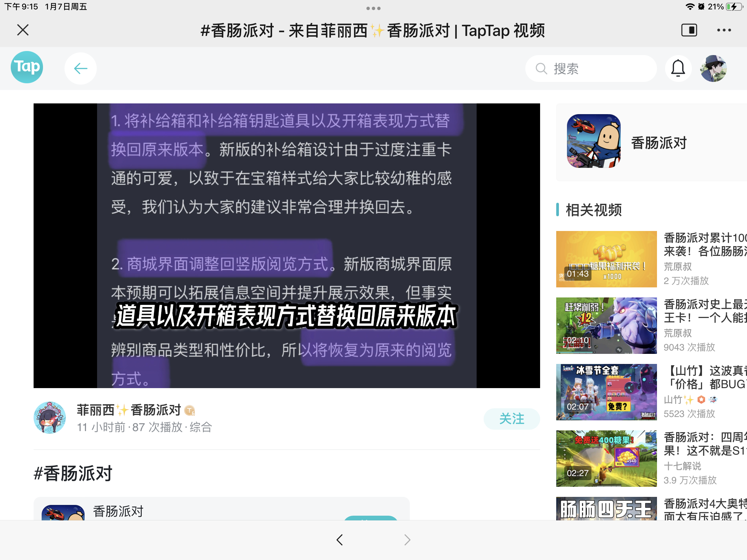Click the 11 小时前·87 次播放·综合 metadata line
The image size is (747, 560).
[144, 427]
